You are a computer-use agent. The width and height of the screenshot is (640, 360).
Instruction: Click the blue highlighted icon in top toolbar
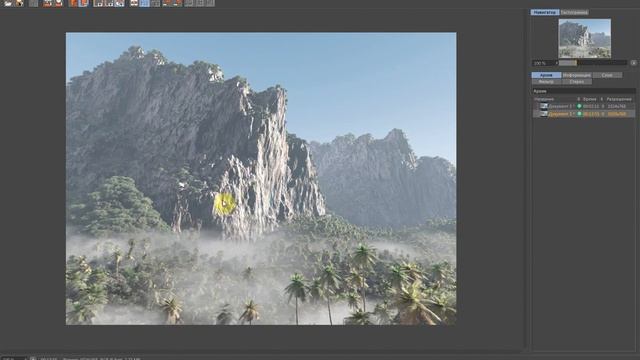(x=144, y=3)
